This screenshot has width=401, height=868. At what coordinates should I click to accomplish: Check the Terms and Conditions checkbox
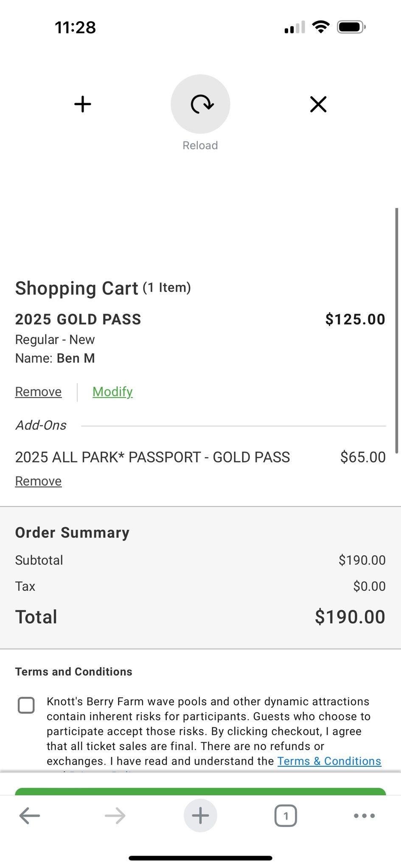point(26,705)
